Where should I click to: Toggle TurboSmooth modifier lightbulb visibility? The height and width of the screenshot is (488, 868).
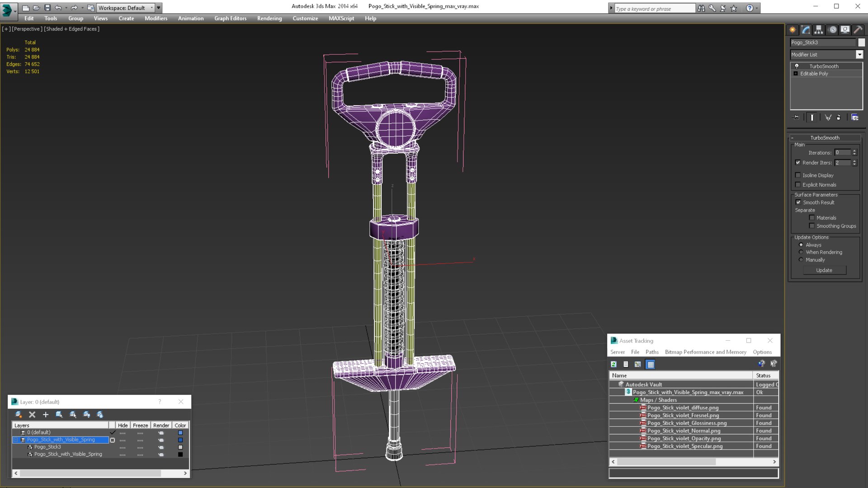(797, 66)
